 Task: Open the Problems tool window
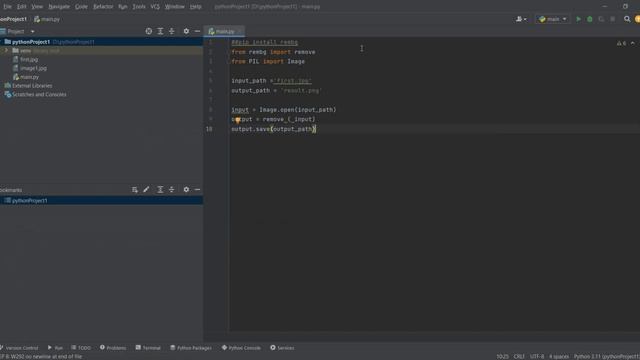click(113, 348)
